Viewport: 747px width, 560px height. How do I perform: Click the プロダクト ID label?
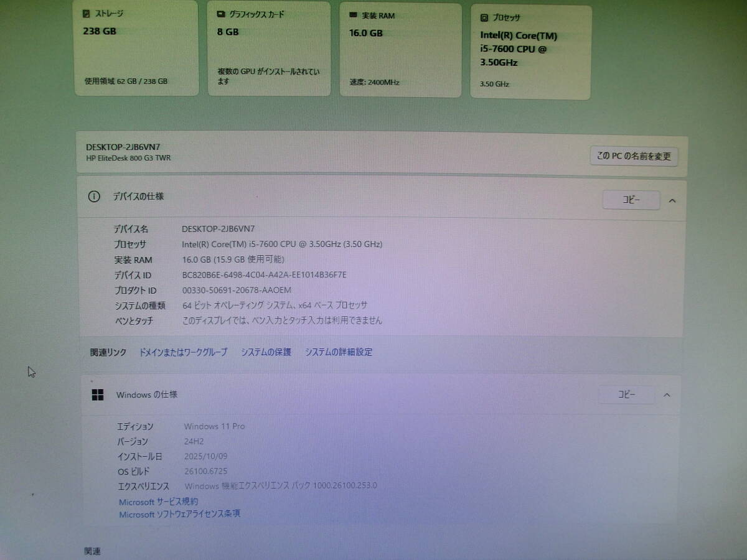tap(135, 291)
